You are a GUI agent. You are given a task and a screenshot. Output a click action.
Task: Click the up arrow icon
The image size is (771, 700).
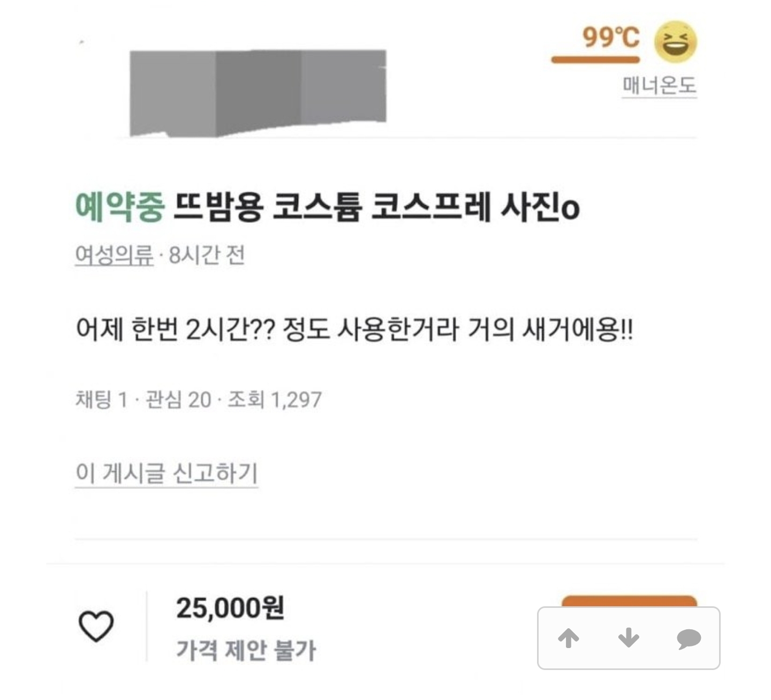(569, 638)
